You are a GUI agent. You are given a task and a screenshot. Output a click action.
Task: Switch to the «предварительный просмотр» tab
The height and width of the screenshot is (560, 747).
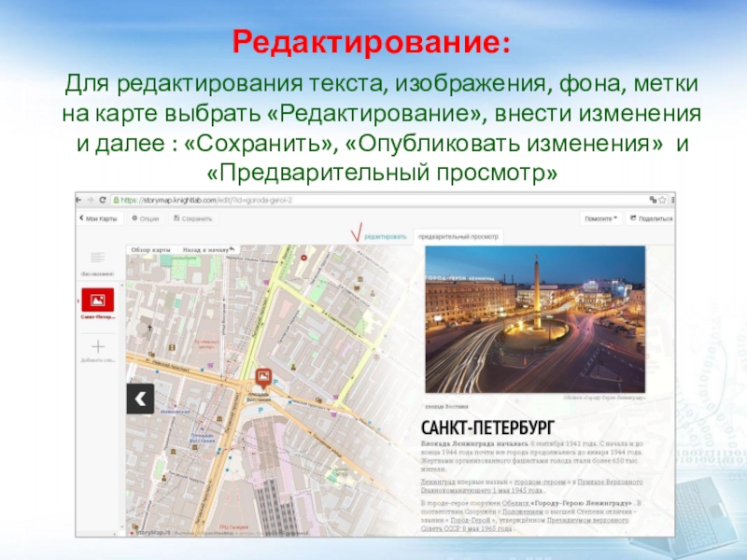(458, 237)
